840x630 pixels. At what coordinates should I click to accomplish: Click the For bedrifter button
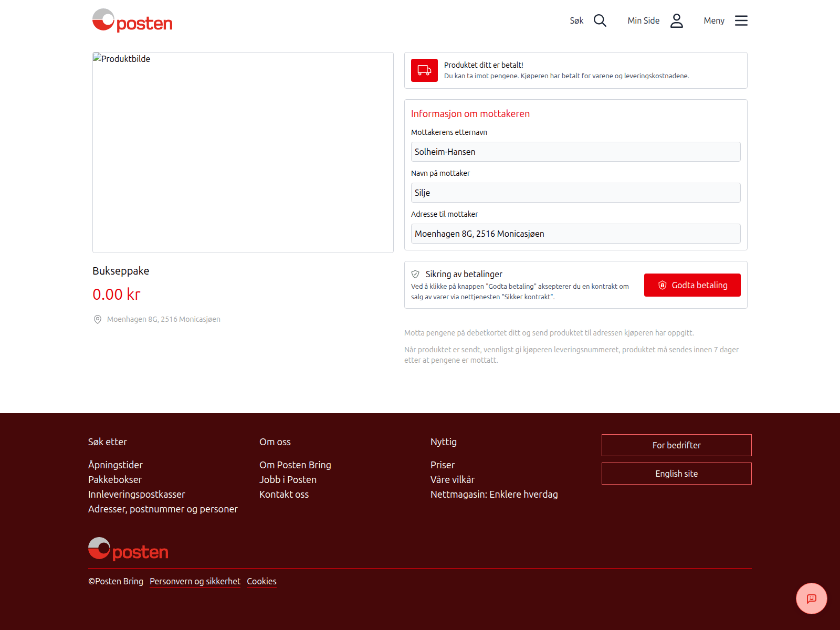click(x=677, y=445)
